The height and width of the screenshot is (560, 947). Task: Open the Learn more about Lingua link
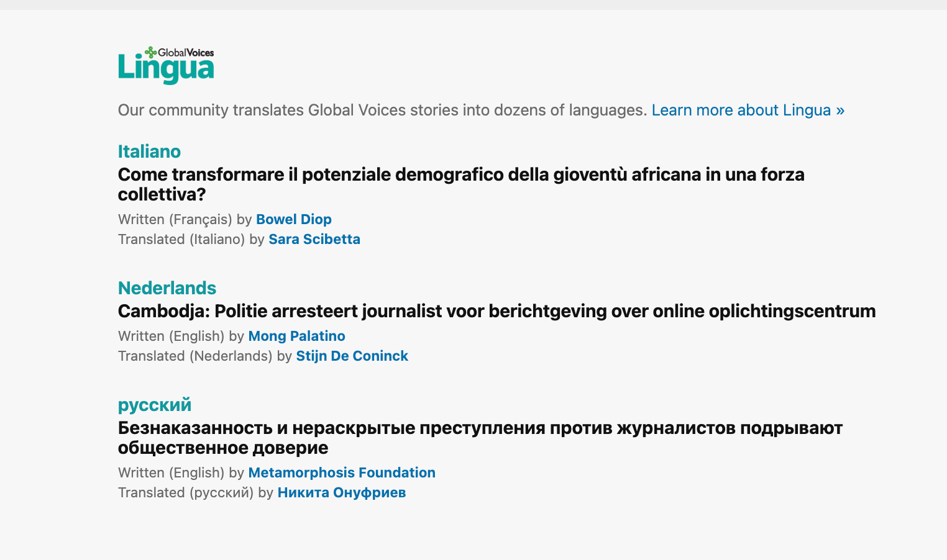[748, 110]
